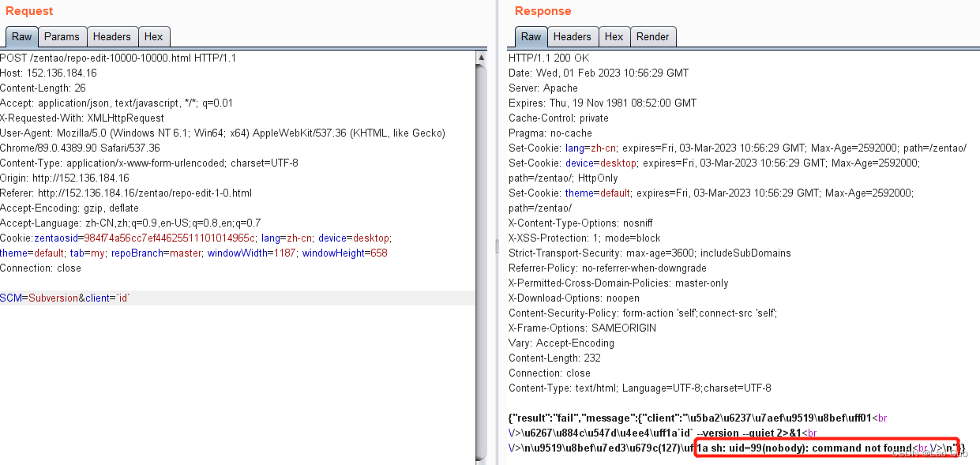Screen dimensions: 980x465
Task: Click the X-XSS-Protection header
Action: click(x=584, y=238)
